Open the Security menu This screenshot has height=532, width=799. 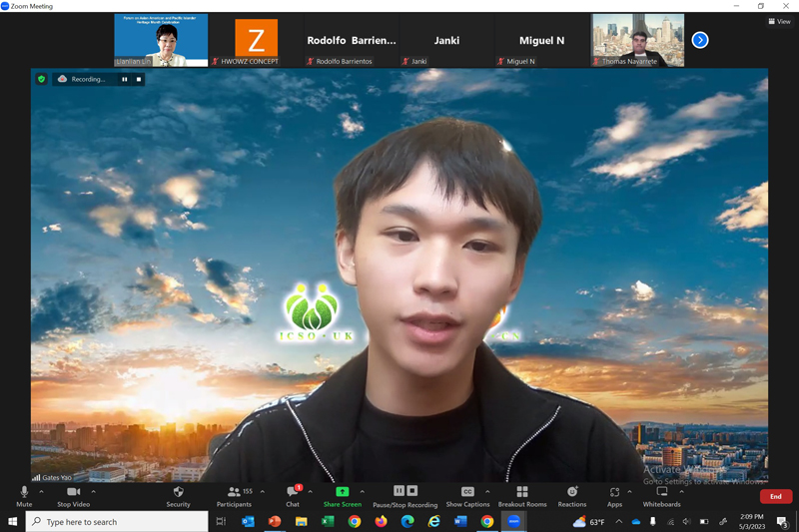pyautogui.click(x=178, y=496)
